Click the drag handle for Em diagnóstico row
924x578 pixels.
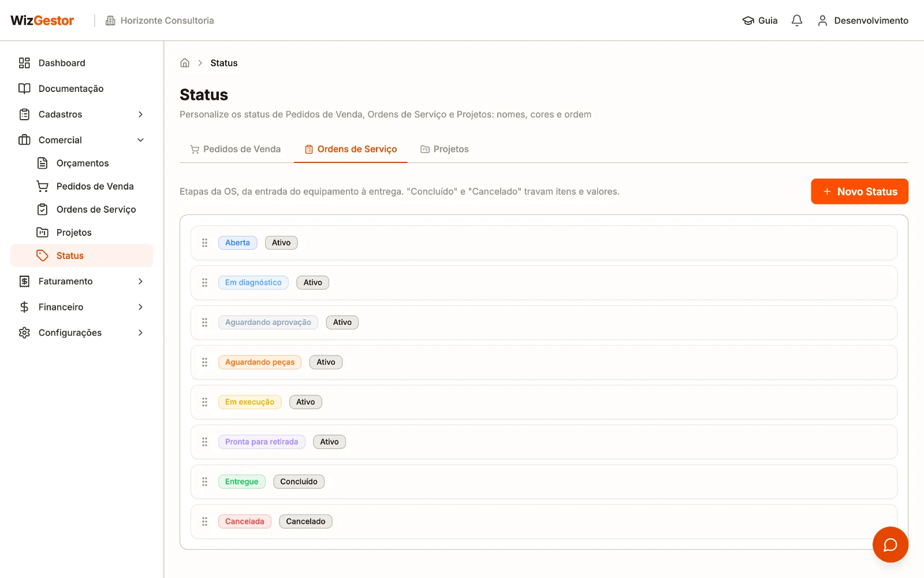tap(204, 283)
